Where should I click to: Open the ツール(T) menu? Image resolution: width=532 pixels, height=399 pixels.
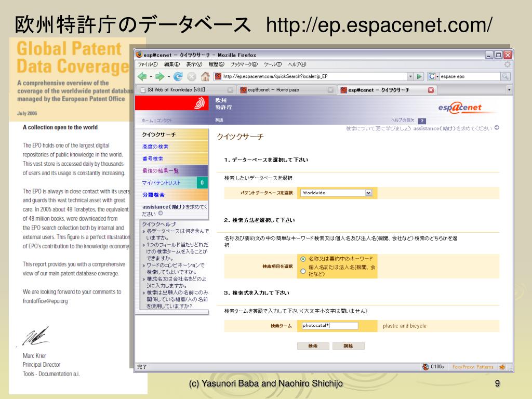tap(272, 64)
